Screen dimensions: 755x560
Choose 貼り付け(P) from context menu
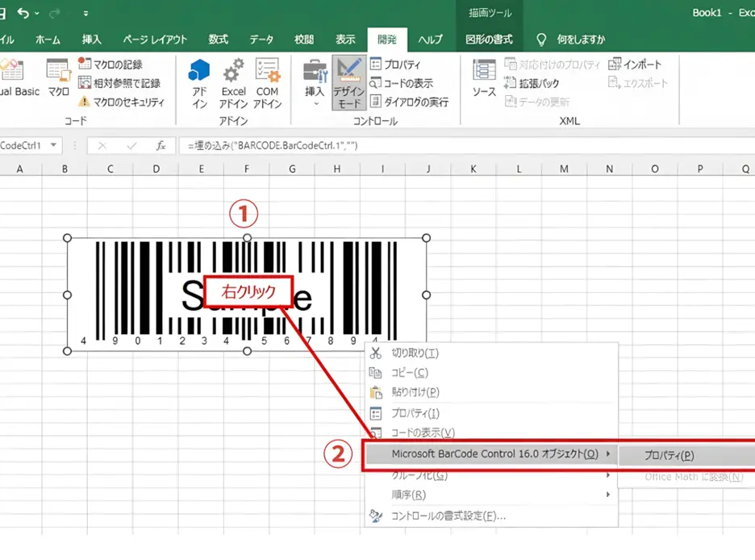[x=491, y=392]
